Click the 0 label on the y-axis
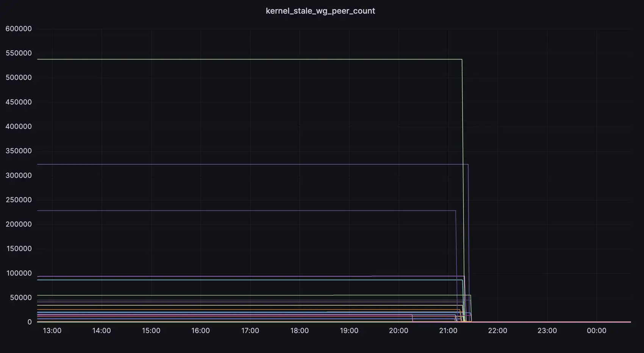This screenshot has width=644, height=353. (30, 322)
